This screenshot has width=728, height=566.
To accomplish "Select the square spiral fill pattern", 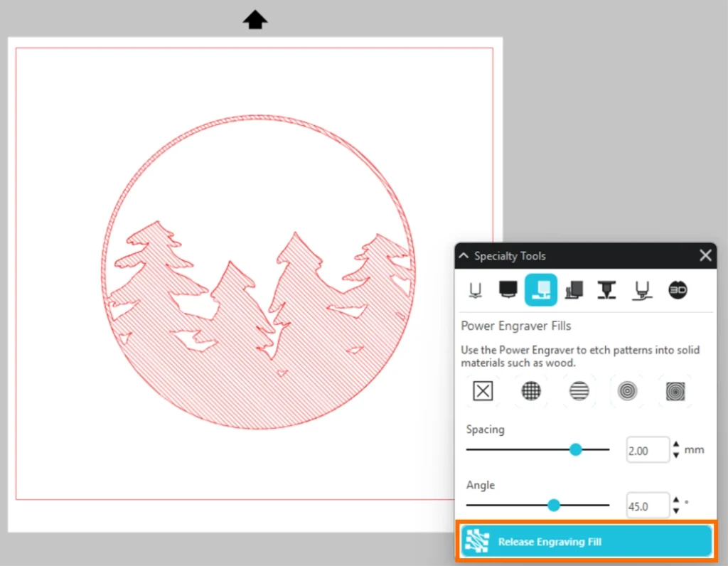I will [x=675, y=390].
